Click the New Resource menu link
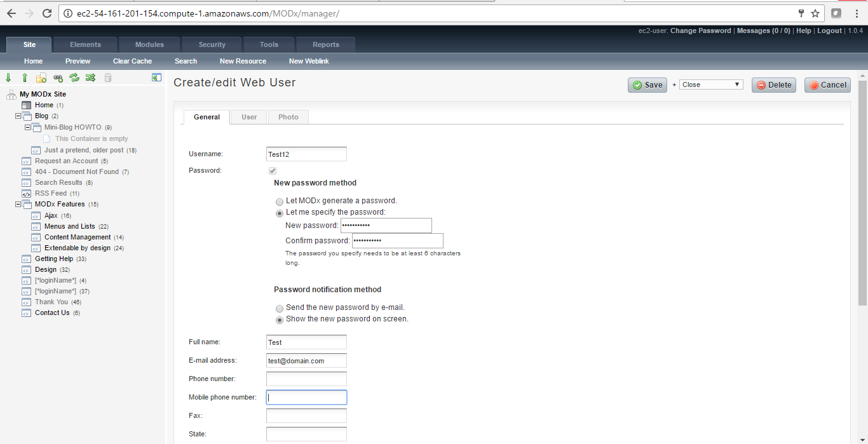Image resolution: width=868 pixels, height=444 pixels. point(243,61)
